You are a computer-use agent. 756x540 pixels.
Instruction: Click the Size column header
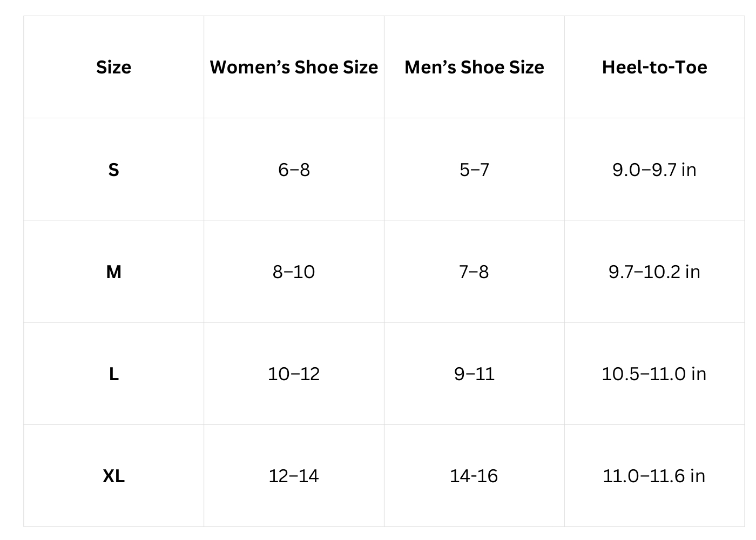tap(113, 67)
